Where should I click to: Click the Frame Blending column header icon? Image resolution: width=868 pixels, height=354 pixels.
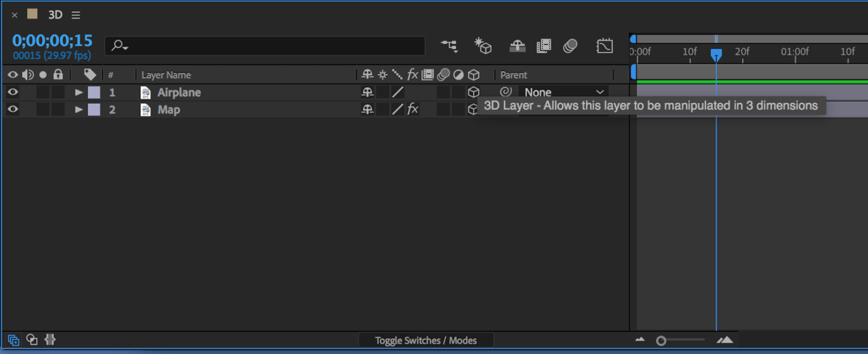coord(428,75)
